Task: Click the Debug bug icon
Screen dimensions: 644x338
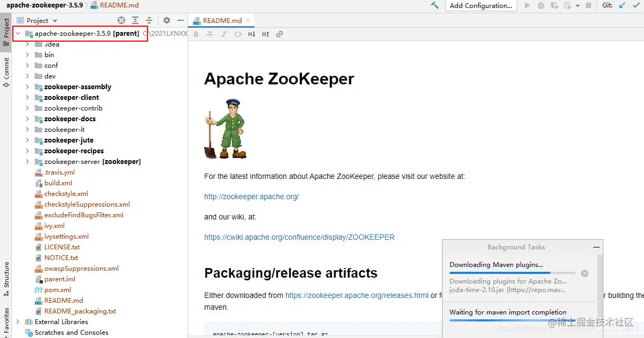Action: coord(541,5)
